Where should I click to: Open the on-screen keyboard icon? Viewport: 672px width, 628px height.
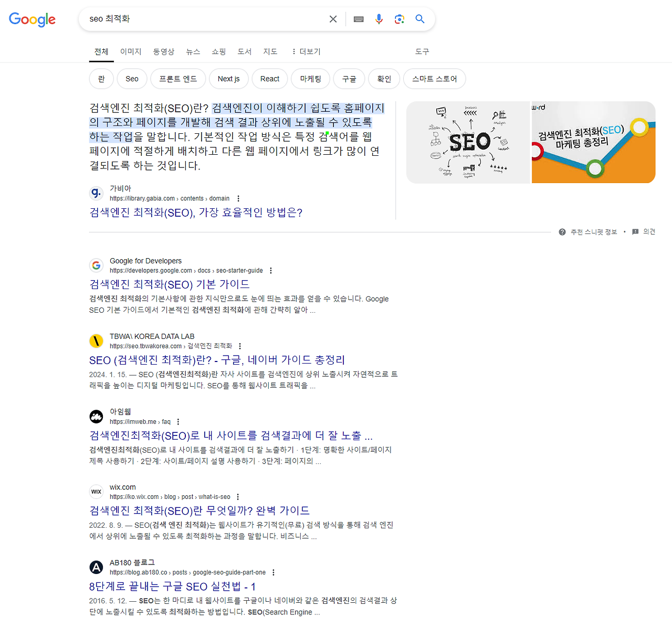359,19
